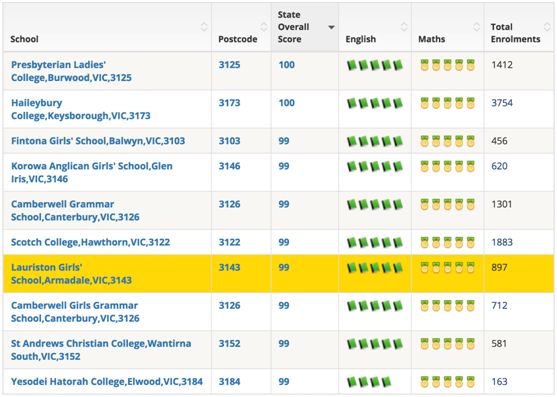Click Fintona Girls' School score 99
This screenshot has height=397, width=557.
(x=283, y=141)
